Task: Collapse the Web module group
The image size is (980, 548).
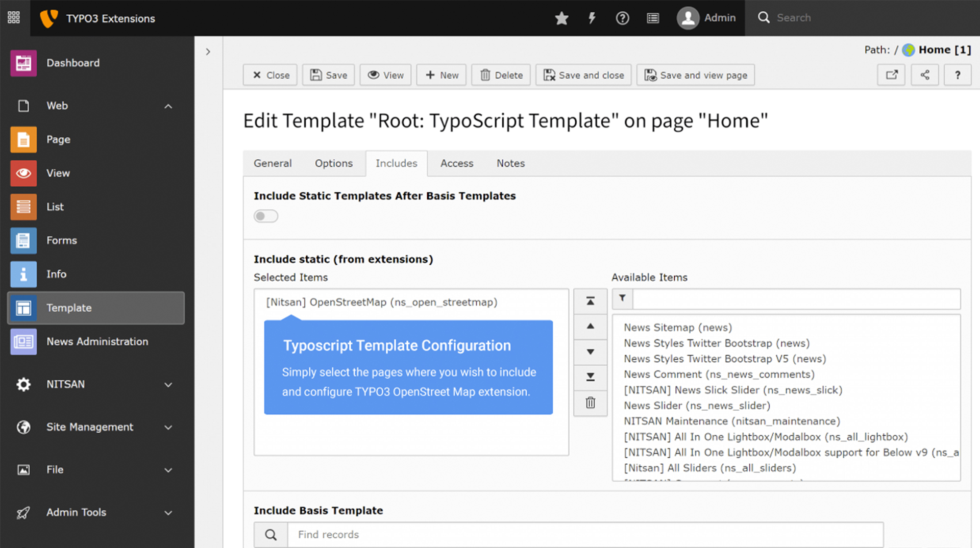Action: [168, 106]
